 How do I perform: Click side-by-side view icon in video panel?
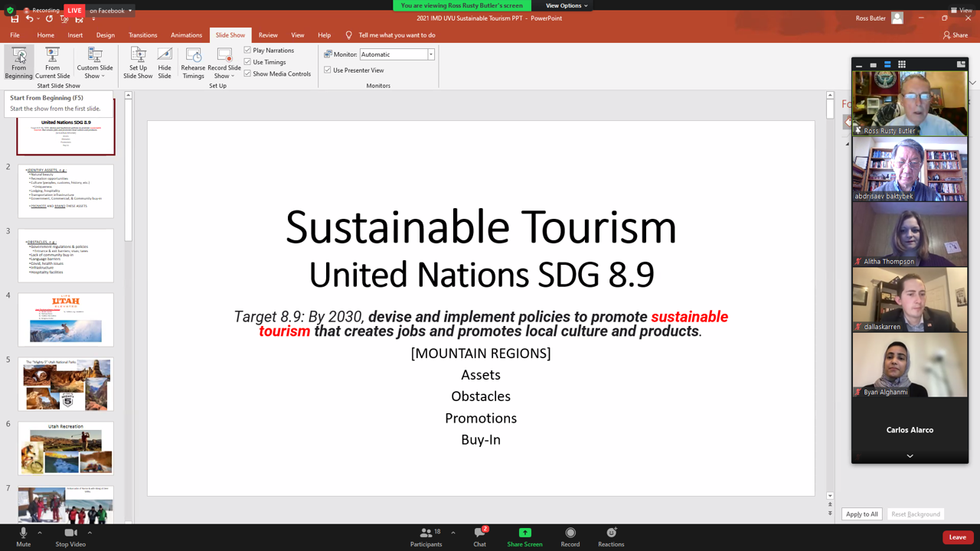(961, 64)
